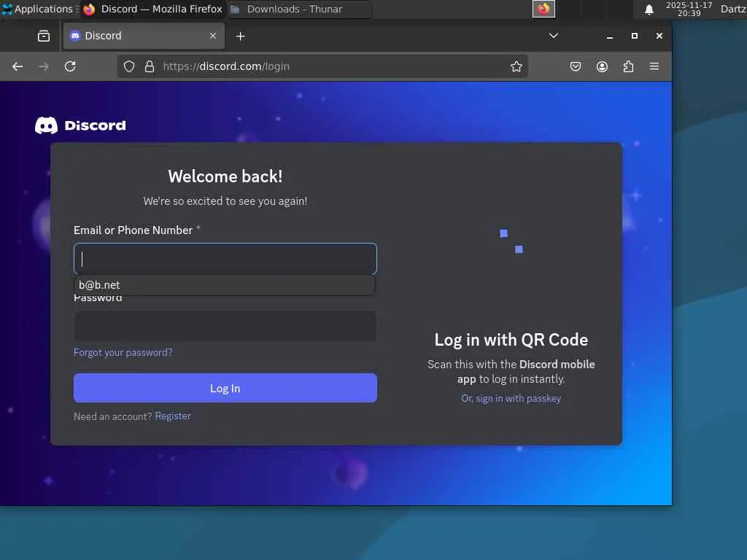
Task: Click Forgot your password link
Action: [123, 352]
